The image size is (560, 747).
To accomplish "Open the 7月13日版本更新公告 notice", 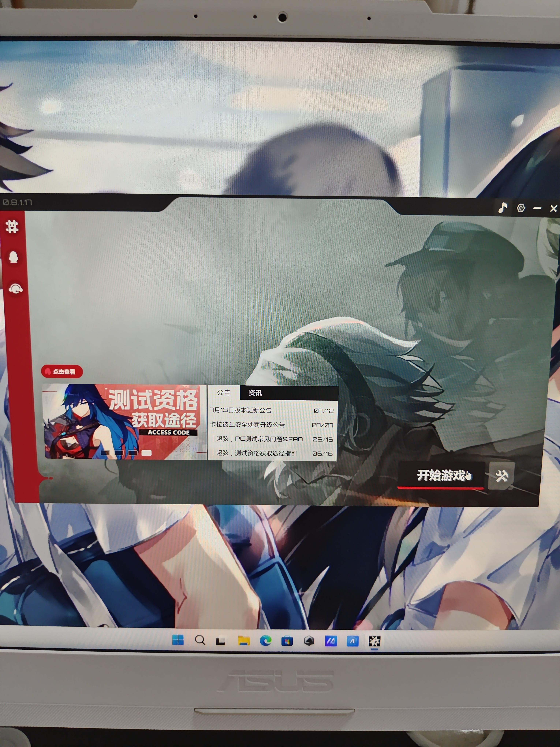I will click(241, 410).
